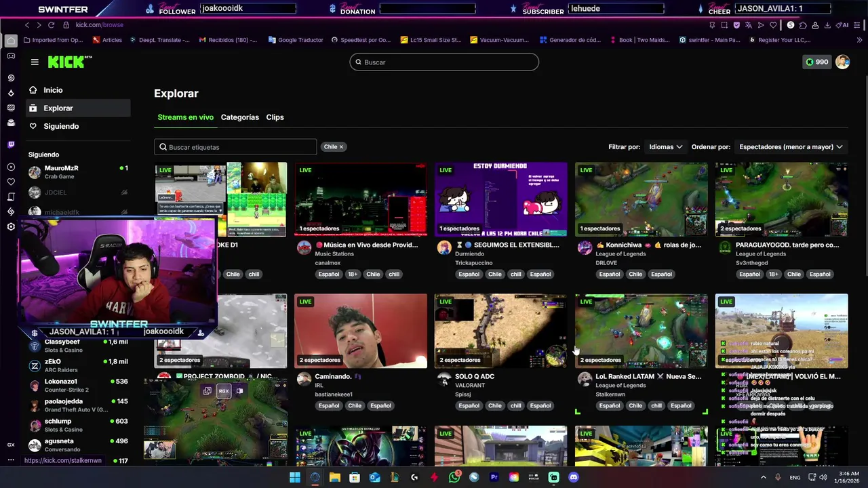This screenshot has height=488, width=868.
Task: Open Música en Vivo stream thumbnail
Action: 361,199
